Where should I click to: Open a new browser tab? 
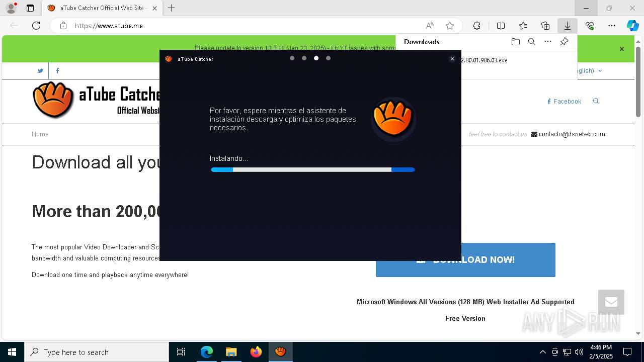tap(172, 8)
